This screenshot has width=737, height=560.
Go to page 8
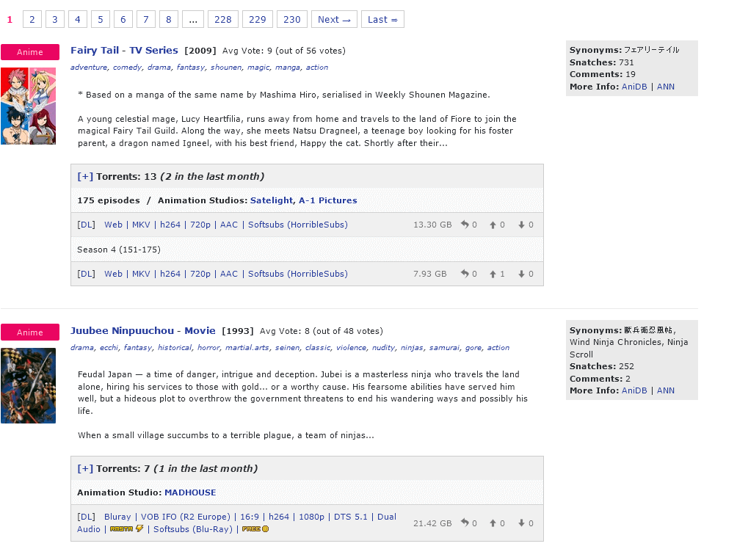point(169,19)
